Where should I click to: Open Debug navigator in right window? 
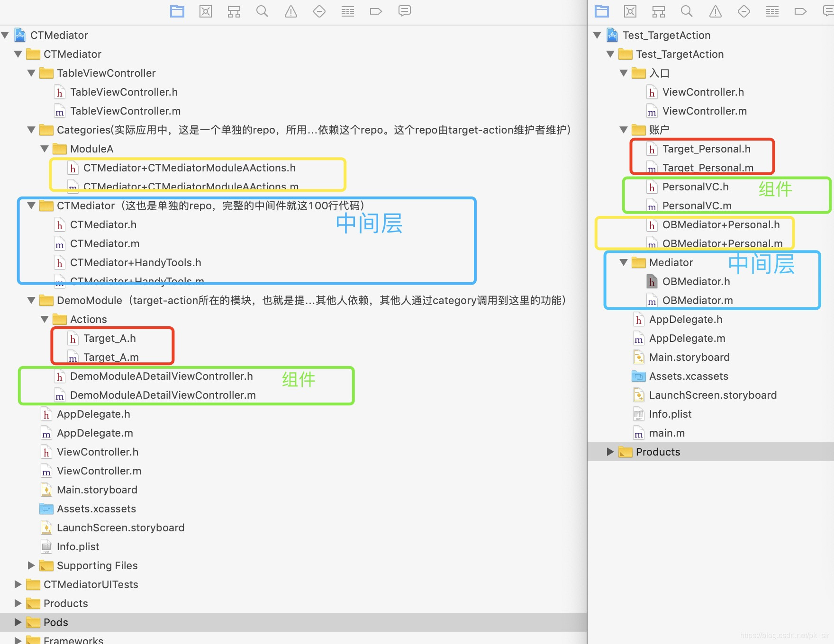pyautogui.click(x=772, y=11)
